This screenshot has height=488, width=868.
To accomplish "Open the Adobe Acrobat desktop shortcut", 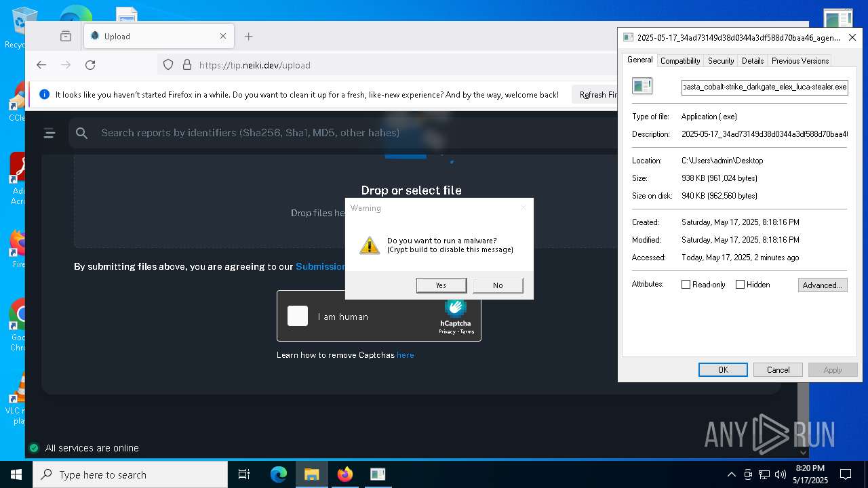I will pyautogui.click(x=18, y=179).
